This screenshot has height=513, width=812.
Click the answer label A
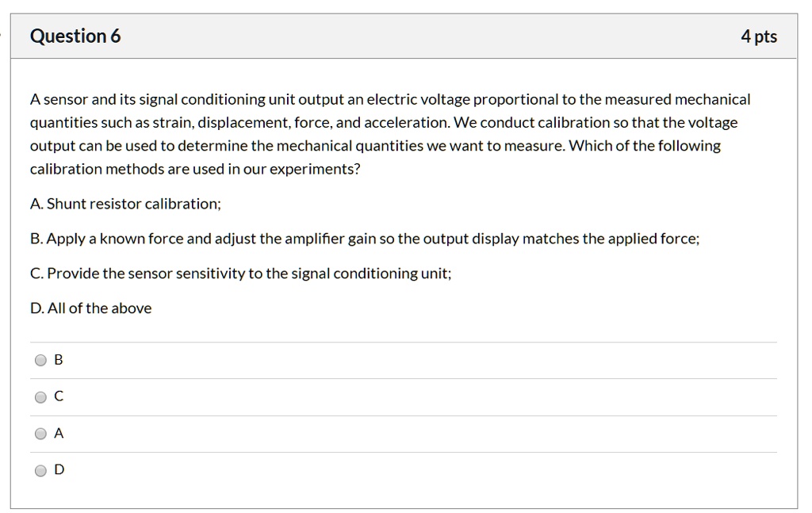coord(58,433)
